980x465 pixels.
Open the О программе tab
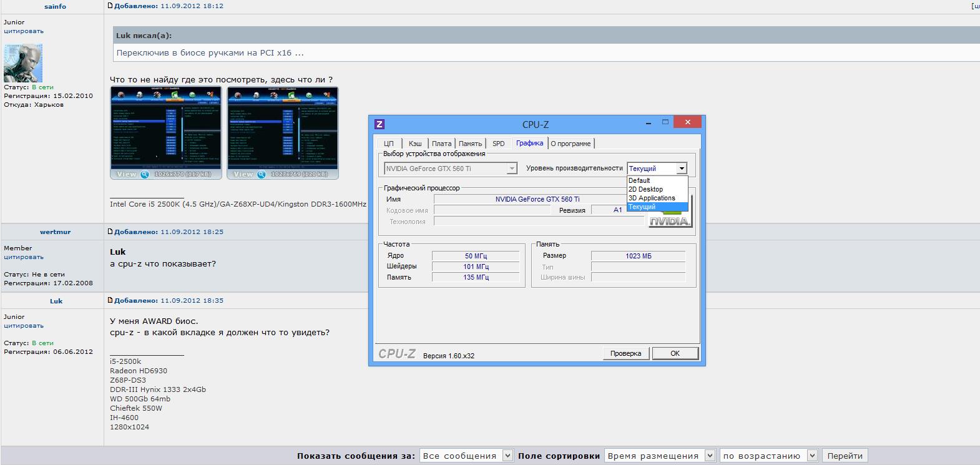point(571,144)
